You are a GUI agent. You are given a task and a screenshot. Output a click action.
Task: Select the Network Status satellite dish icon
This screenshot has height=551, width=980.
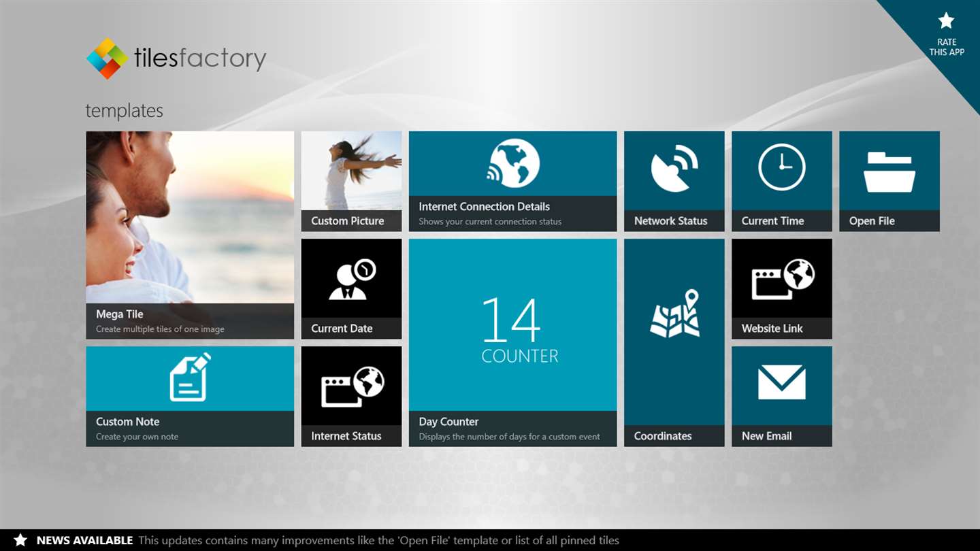pyautogui.click(x=674, y=168)
